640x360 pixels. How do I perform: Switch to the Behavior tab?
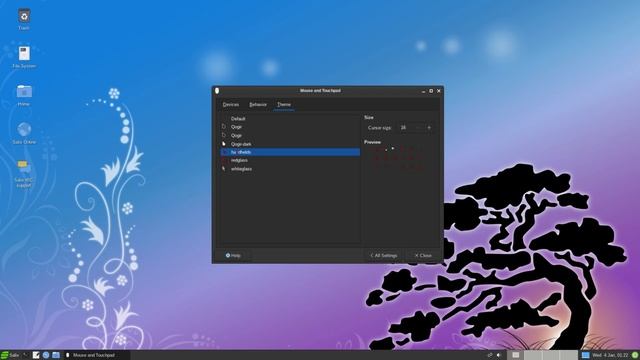tap(258, 104)
